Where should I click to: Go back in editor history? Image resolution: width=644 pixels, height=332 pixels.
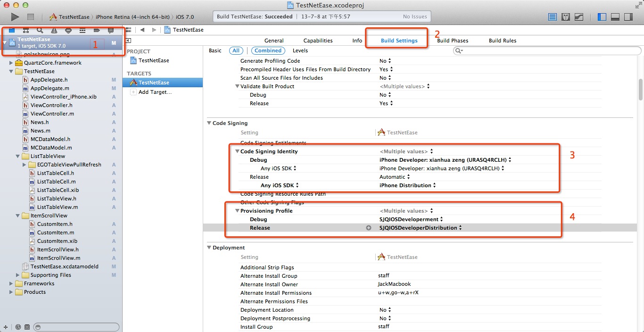[x=142, y=30]
